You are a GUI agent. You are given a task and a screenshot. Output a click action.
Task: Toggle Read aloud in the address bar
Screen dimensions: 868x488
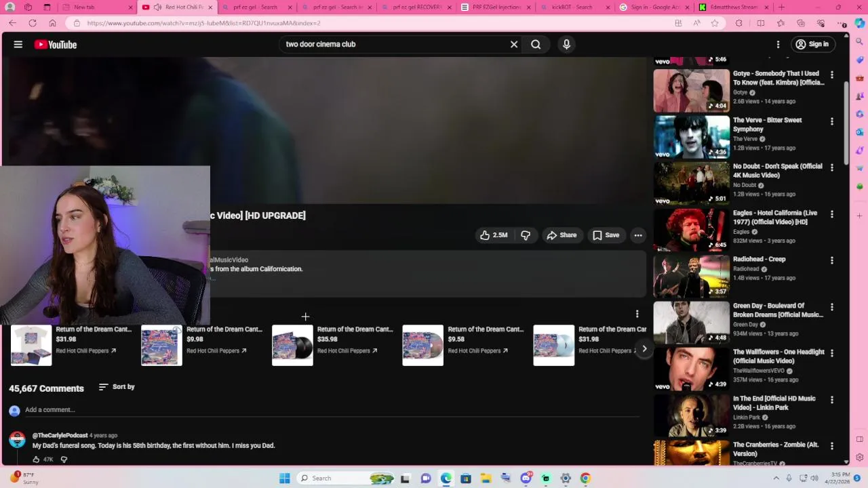[696, 23]
